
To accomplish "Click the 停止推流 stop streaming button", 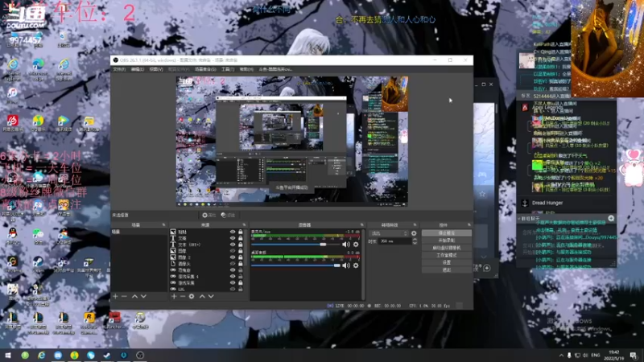I will point(447,233).
